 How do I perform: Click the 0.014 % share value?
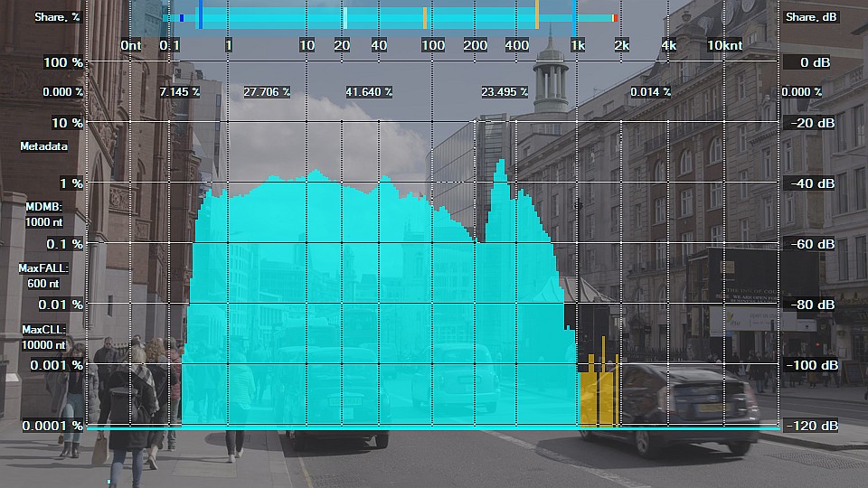651,92
